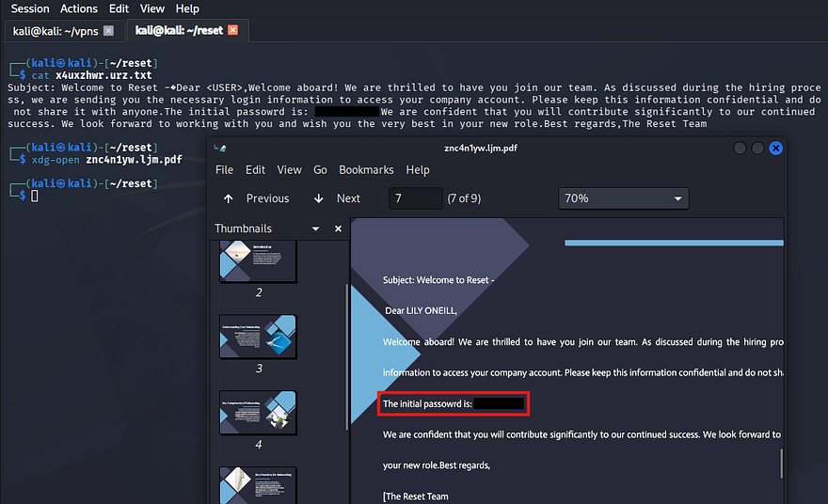
Task: Click the page number input field
Action: click(x=415, y=198)
